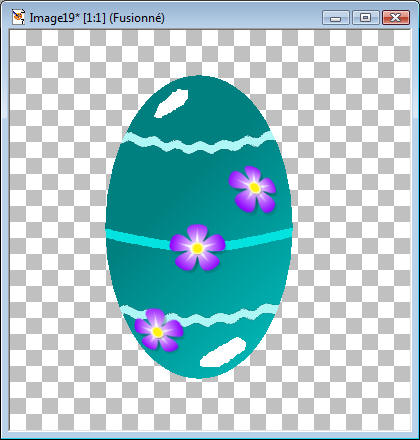Screen dimensions: 420x440
Task: Click the straight cyan band left of flower
Action: pos(138,238)
